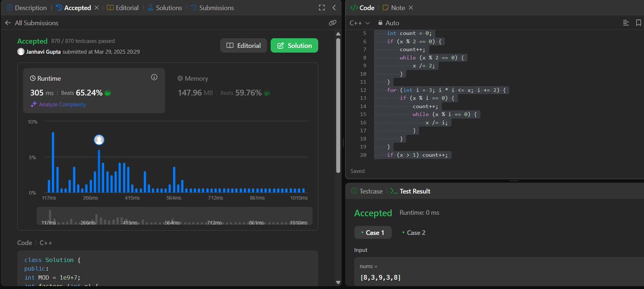The image size is (644, 289).
Task: Click the green Solution button
Action: pos(294,46)
